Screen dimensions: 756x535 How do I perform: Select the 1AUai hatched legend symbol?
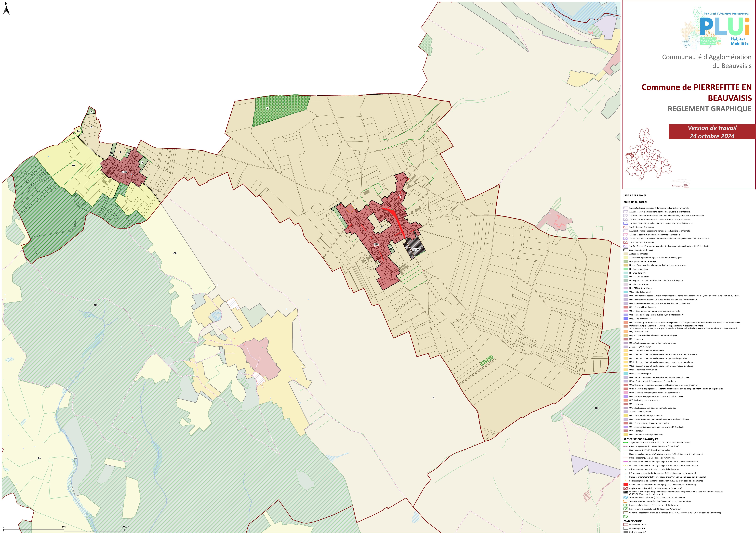click(x=626, y=208)
